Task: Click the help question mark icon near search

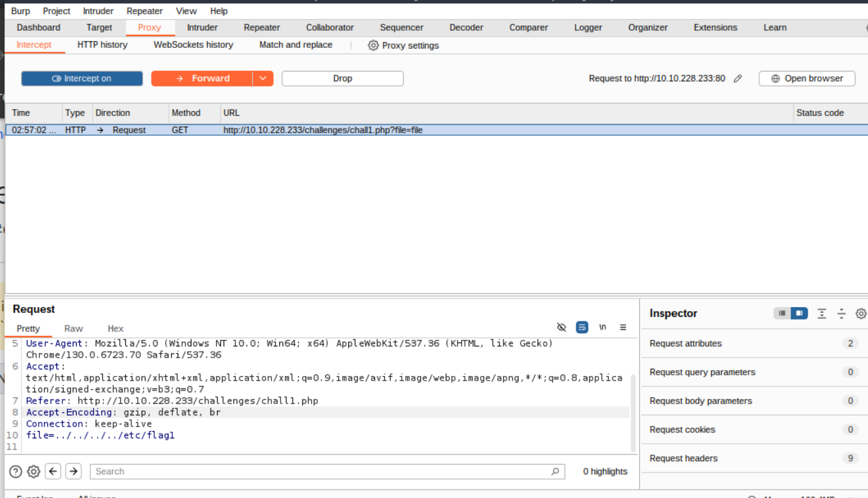Action: click(x=16, y=471)
